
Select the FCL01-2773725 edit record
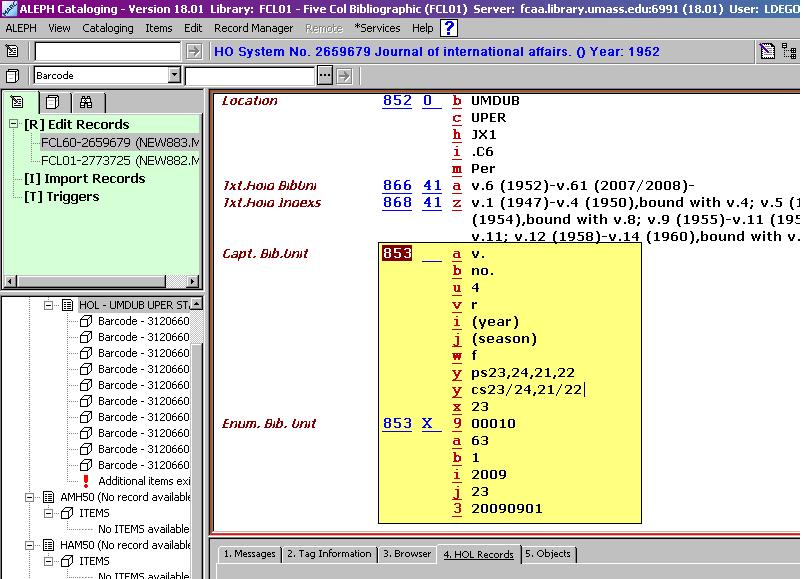click(x=119, y=160)
